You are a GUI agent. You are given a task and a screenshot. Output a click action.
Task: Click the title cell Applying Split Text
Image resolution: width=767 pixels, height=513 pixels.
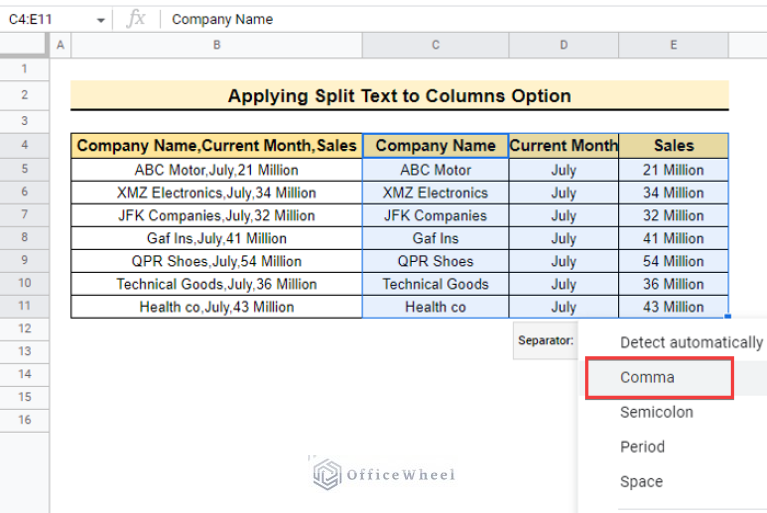pos(399,96)
